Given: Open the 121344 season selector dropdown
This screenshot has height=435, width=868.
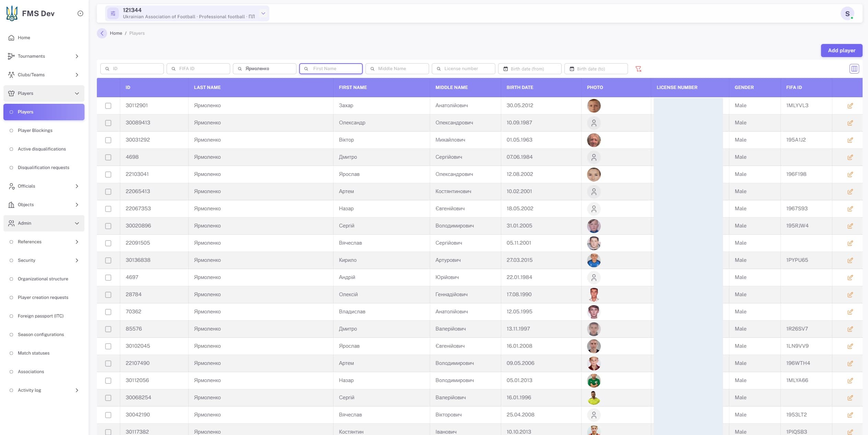Looking at the screenshot, I should pos(187,13).
